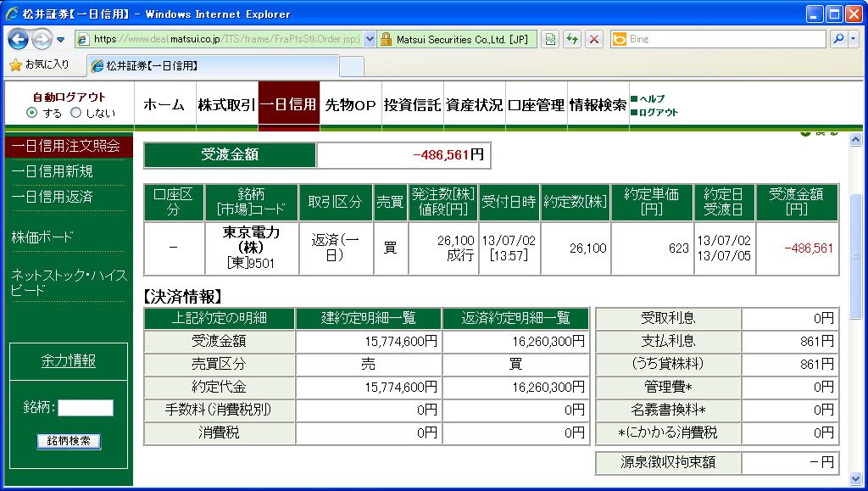Viewport: 868px width, 491px height.
Task: Select the しない auto-logout radio button
Action: tap(75, 113)
